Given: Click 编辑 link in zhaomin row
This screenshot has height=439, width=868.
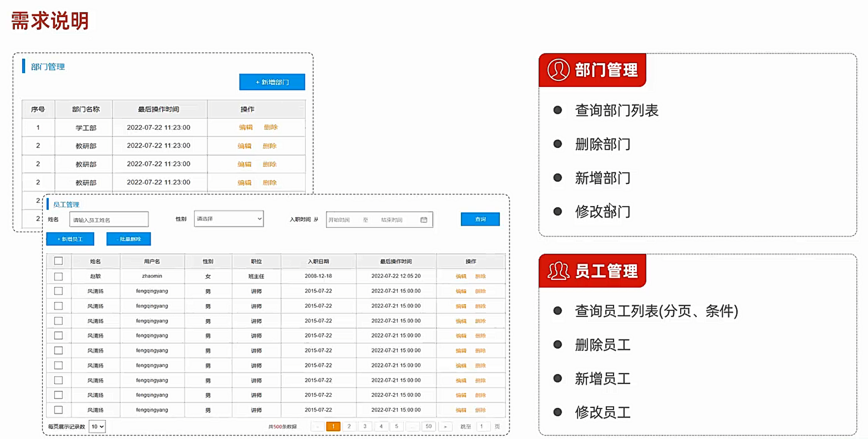Looking at the screenshot, I should (x=461, y=276).
